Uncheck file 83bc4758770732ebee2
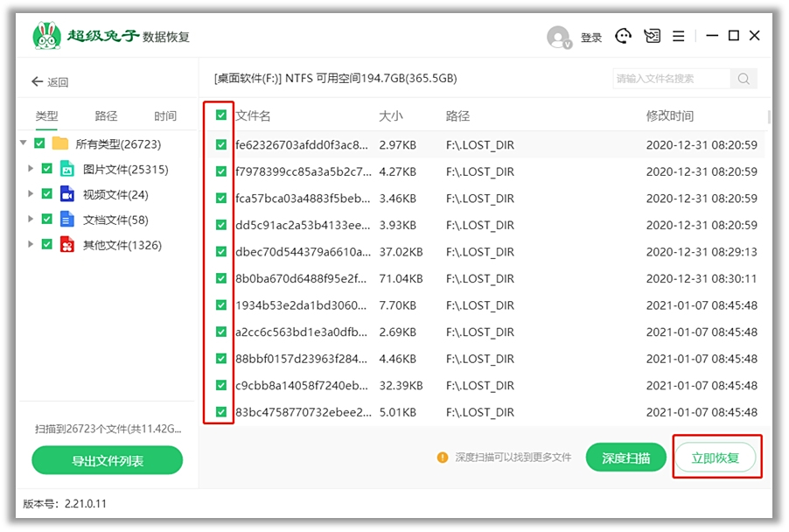The width and height of the screenshot is (789, 532). point(221,412)
